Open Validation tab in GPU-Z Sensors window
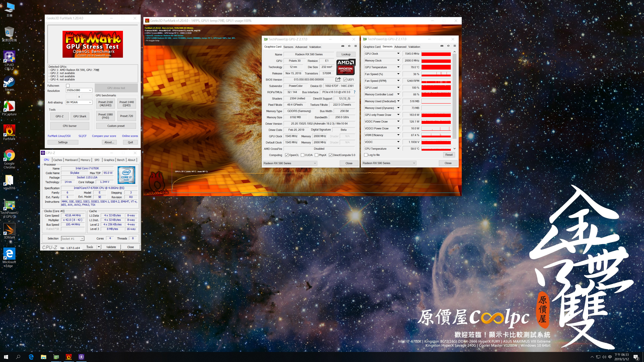Image resolution: width=644 pixels, height=362 pixels. tap(414, 47)
